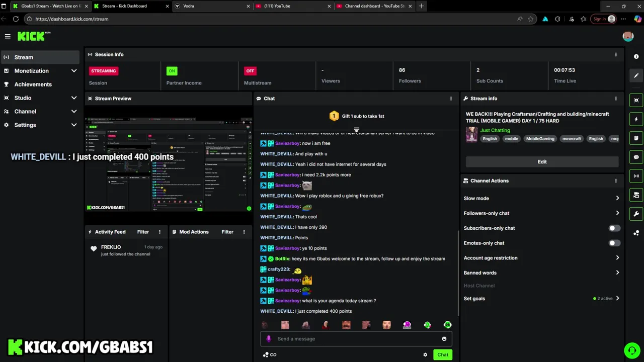Open a new browser tab with plus button
Viewport: 644px width, 362px height.
tap(421, 6)
